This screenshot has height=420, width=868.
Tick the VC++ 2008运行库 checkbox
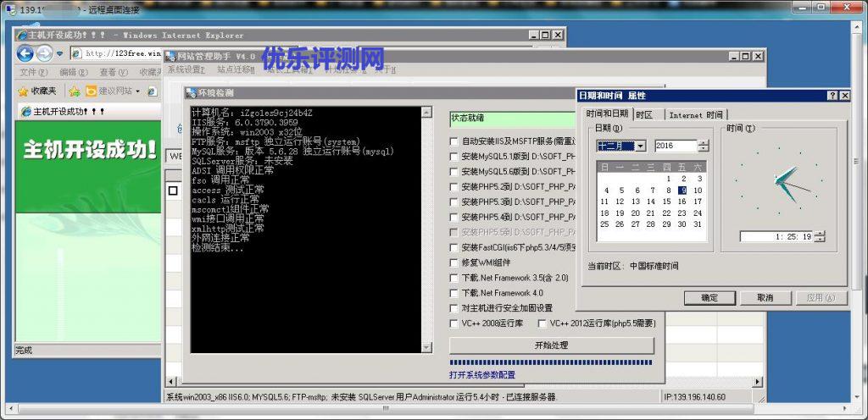pos(454,323)
